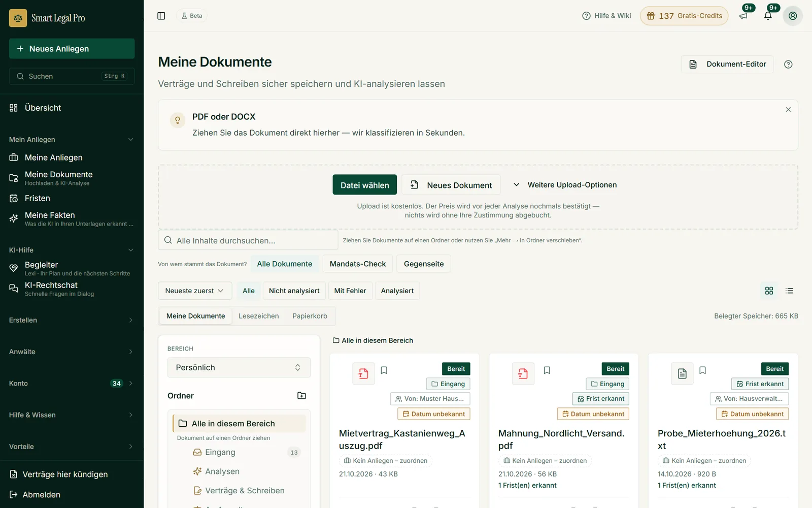
Task: Click Neues Anliegen button
Action: (x=72, y=49)
